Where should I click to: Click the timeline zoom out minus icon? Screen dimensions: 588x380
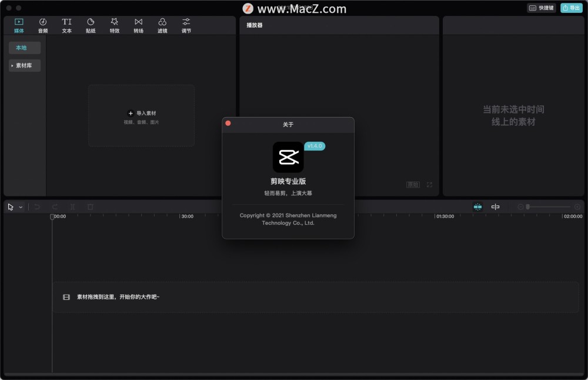click(520, 206)
